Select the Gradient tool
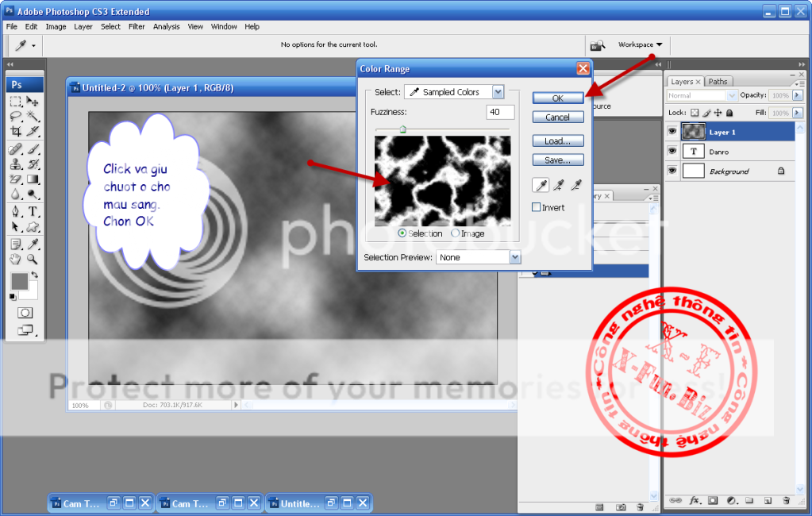The height and width of the screenshot is (516, 812). click(33, 179)
